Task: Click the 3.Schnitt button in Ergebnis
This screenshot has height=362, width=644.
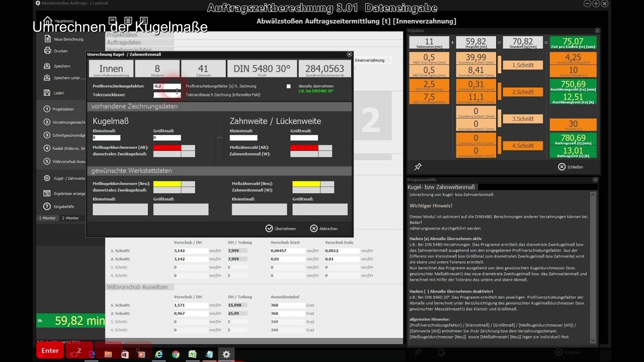Action: pyautogui.click(x=523, y=119)
